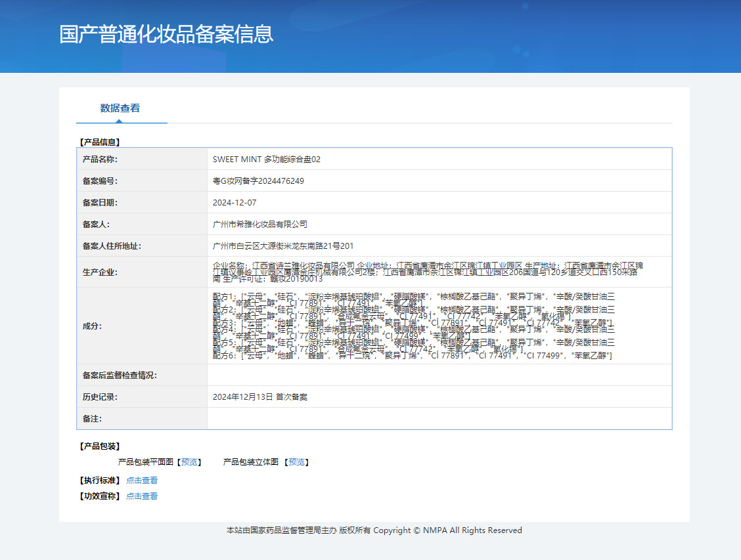Screen dimensions: 741x560
Task: Click the filing date 2024-12-07
Action: tap(235, 203)
